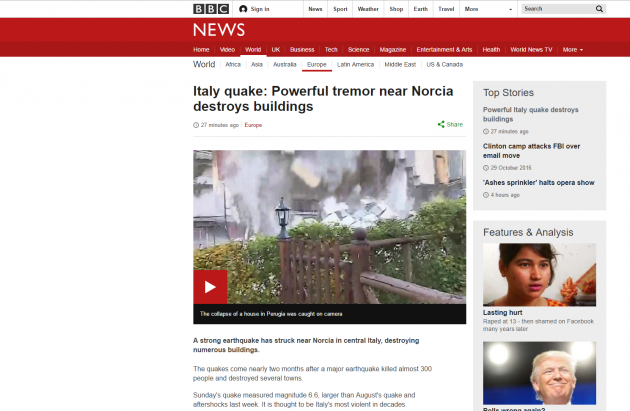Viewport: 630px width, 411px height.
Task: Open World News TV link
Action: click(531, 50)
